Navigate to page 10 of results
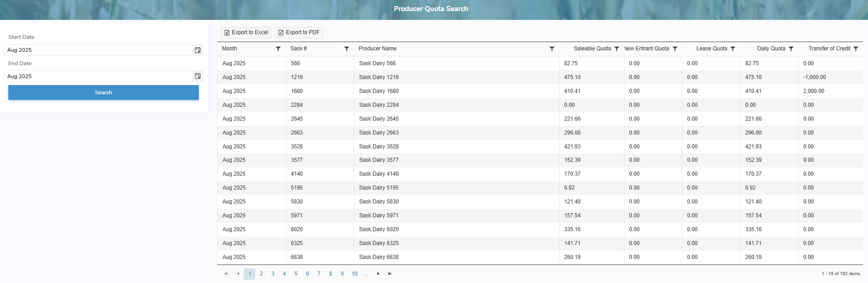 354,274
